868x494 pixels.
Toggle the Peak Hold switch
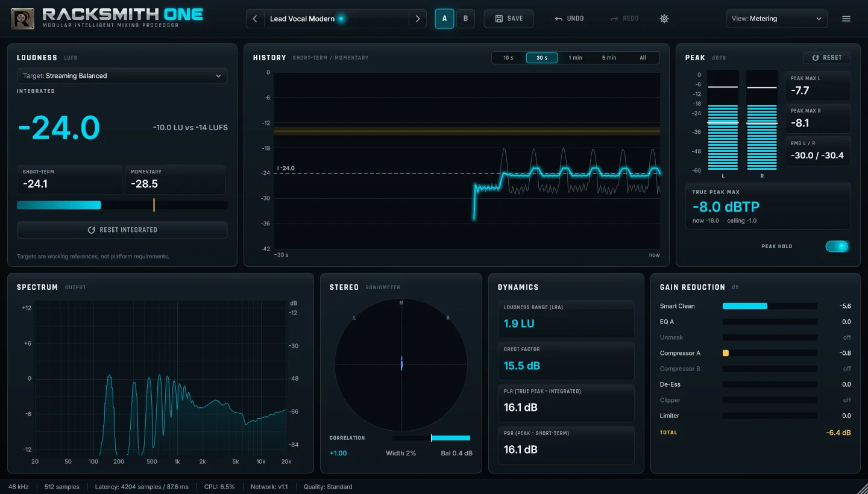tap(837, 246)
